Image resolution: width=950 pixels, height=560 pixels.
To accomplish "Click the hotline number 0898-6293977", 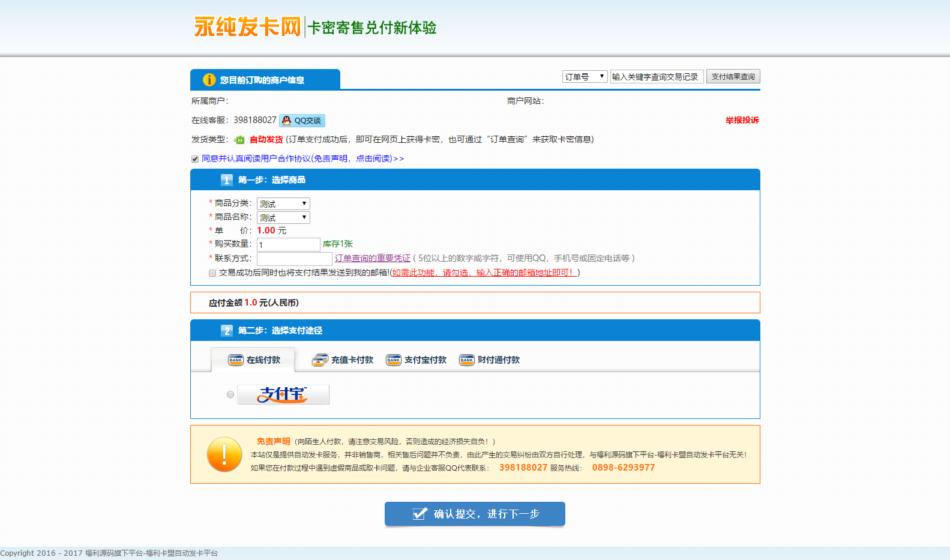I will point(624,468).
